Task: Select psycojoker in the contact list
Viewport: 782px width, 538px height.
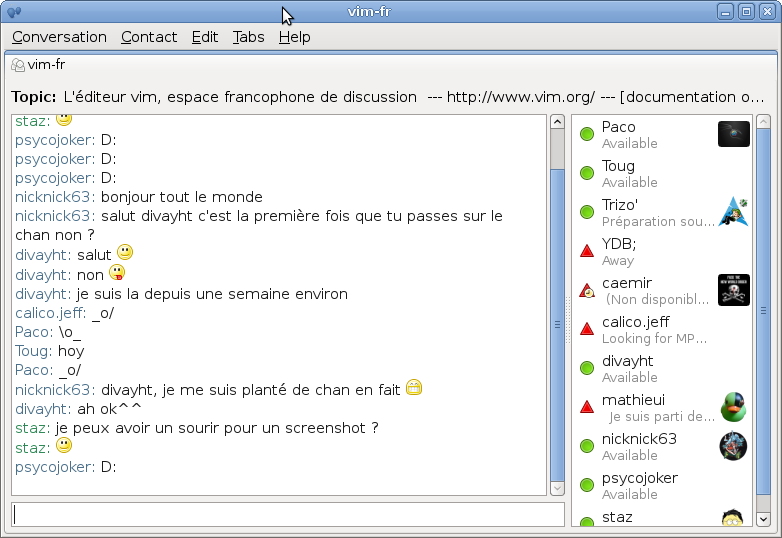Action: pyautogui.click(x=640, y=485)
